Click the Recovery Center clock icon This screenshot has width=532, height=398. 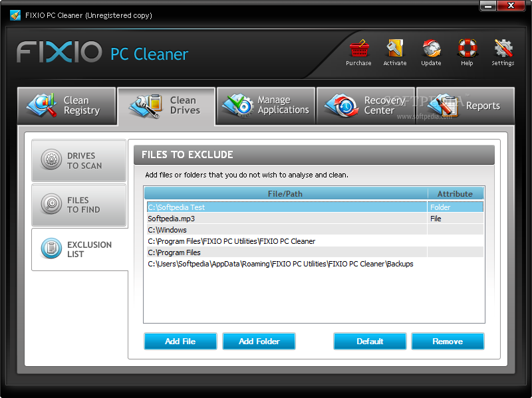point(342,106)
